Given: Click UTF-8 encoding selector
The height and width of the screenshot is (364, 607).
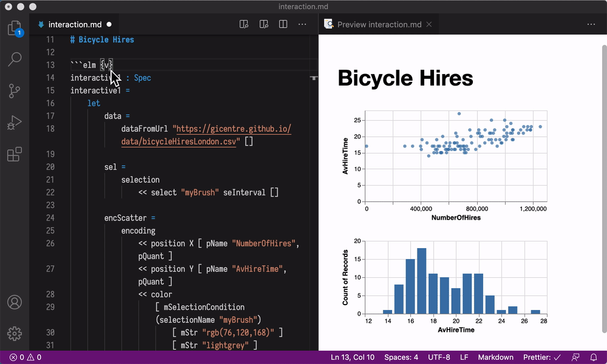Looking at the screenshot, I should 439,357.
